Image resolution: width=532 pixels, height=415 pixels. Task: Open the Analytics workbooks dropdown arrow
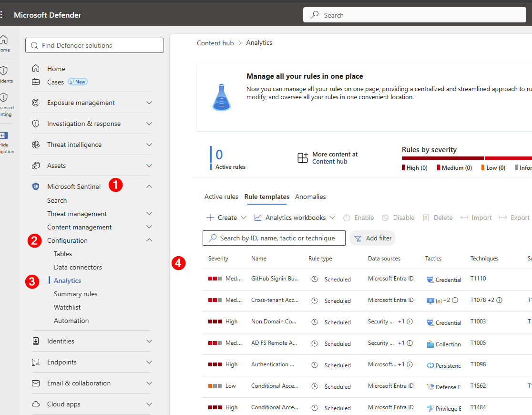click(333, 218)
